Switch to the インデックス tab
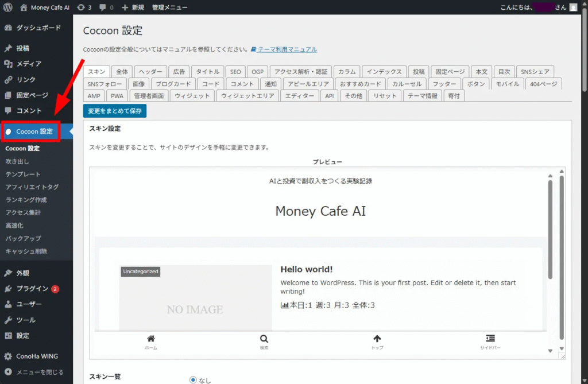The height and width of the screenshot is (384, 588). click(x=384, y=72)
